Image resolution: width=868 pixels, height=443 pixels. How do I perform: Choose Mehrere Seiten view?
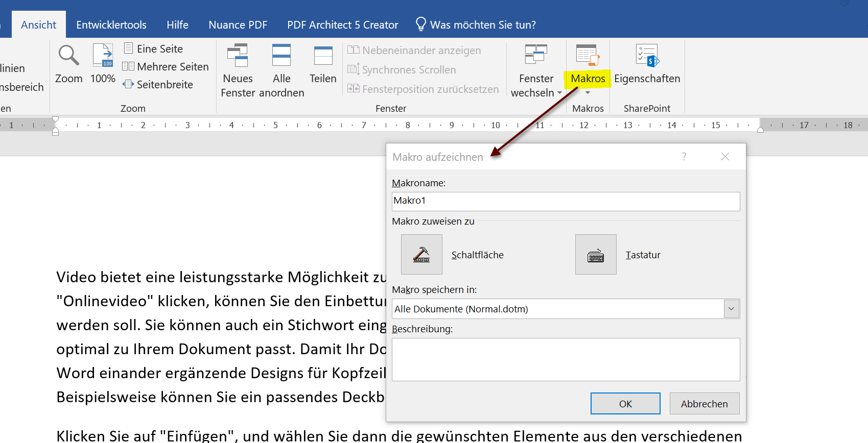[x=166, y=66]
